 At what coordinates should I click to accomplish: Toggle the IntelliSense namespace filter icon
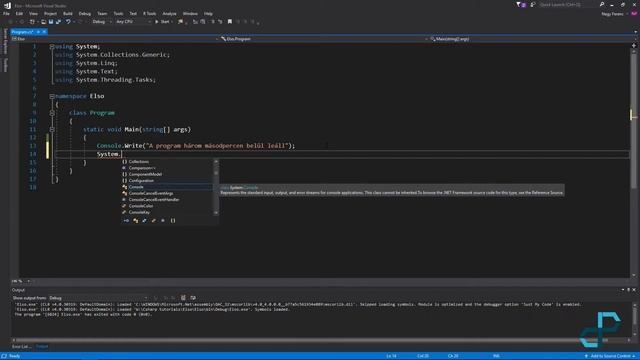[x=173, y=221]
